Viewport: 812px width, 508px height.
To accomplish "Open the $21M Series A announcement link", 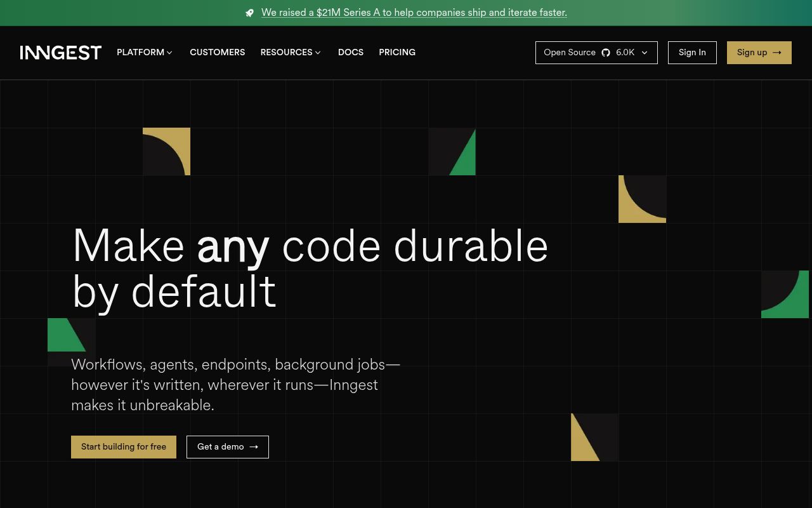I will [x=414, y=13].
